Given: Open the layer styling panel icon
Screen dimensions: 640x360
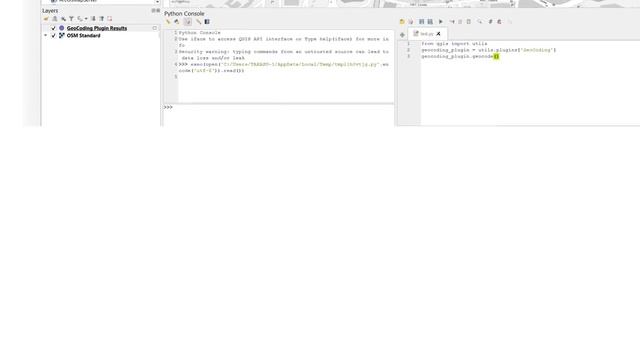Looking at the screenshot, I should (x=46, y=19).
